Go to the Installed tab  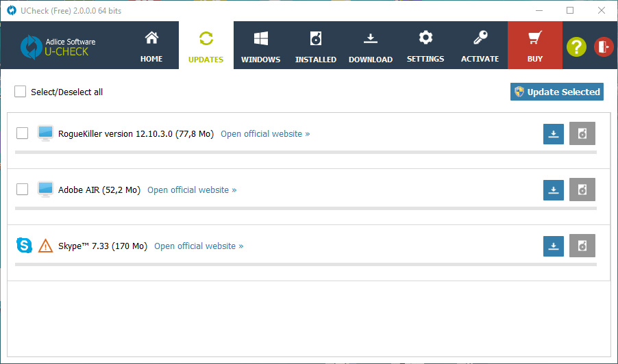(315, 46)
